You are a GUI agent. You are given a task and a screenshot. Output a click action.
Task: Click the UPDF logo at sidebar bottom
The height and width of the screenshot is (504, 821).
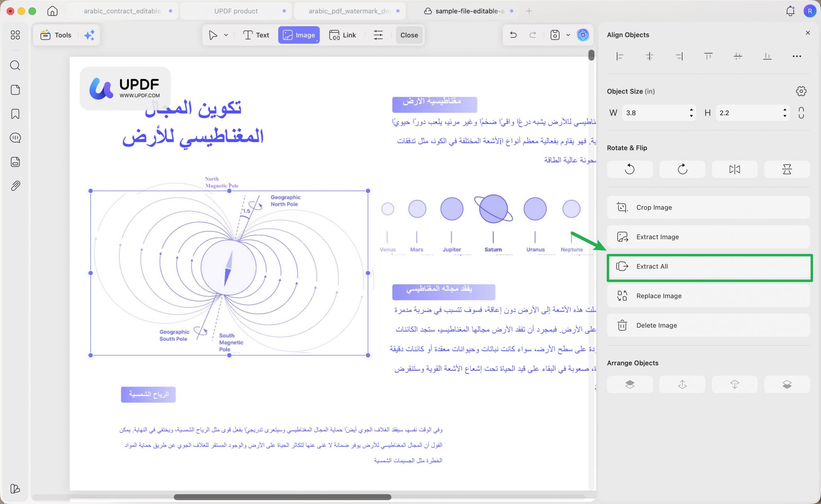click(x=15, y=489)
